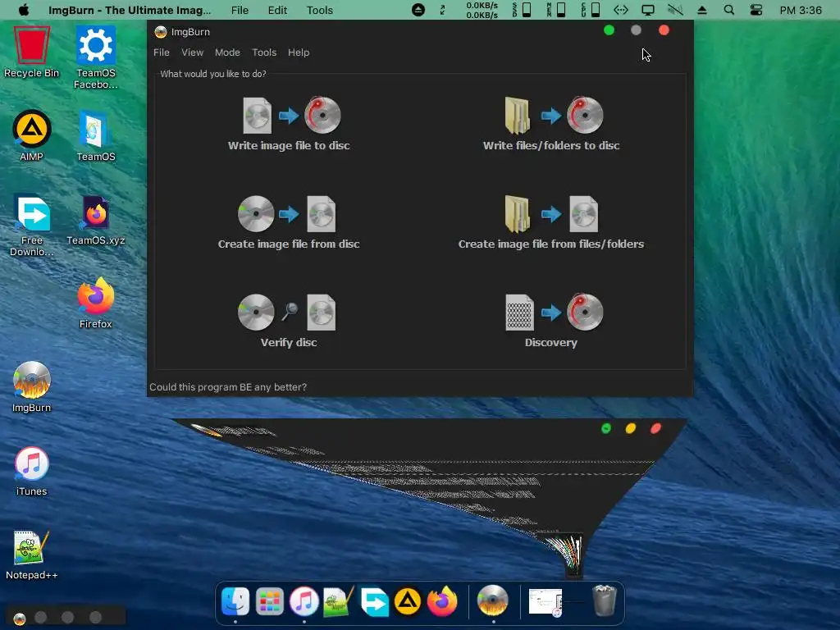
Task: Open ImgBurn window View menu
Action: (192, 52)
